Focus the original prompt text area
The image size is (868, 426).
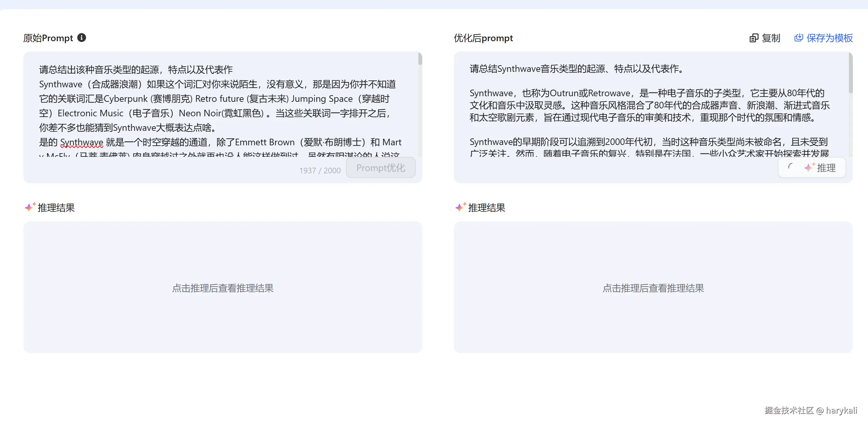point(219,108)
